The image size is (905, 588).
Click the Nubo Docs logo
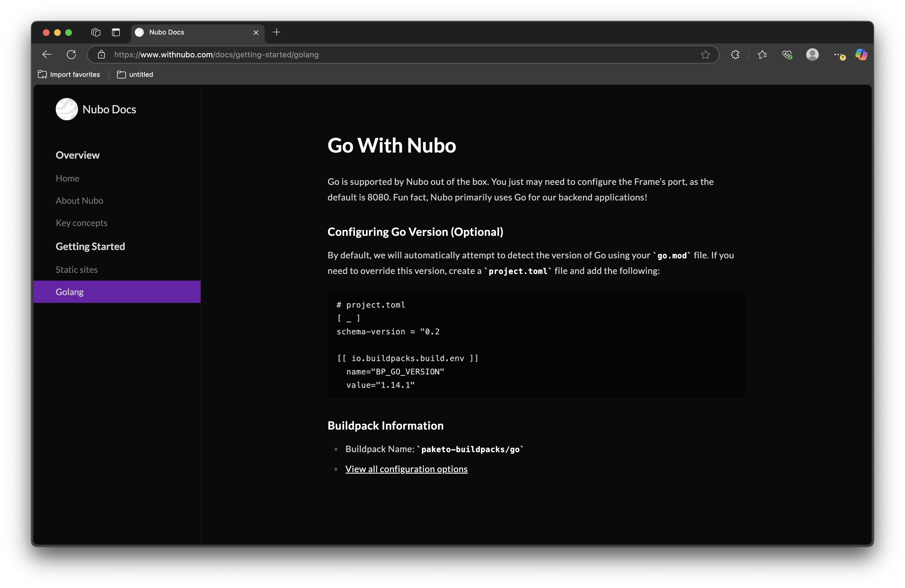[x=67, y=109]
